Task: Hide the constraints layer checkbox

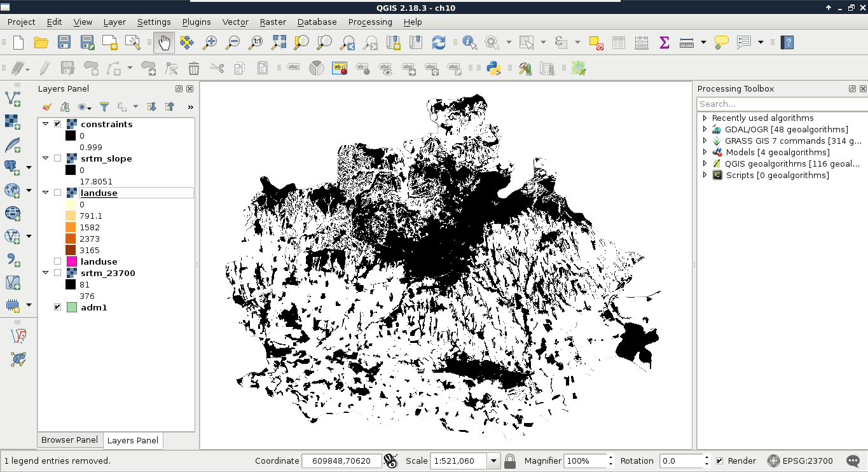Action: click(x=58, y=124)
